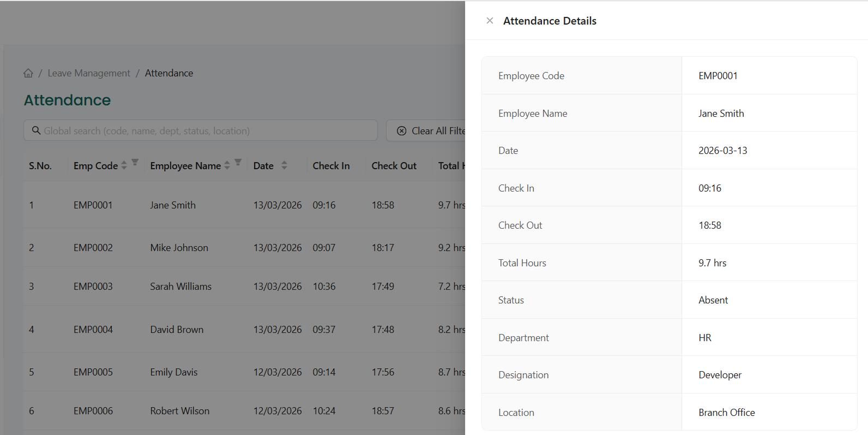Click the Check In column header
Image resolution: width=868 pixels, height=435 pixels.
(331, 166)
